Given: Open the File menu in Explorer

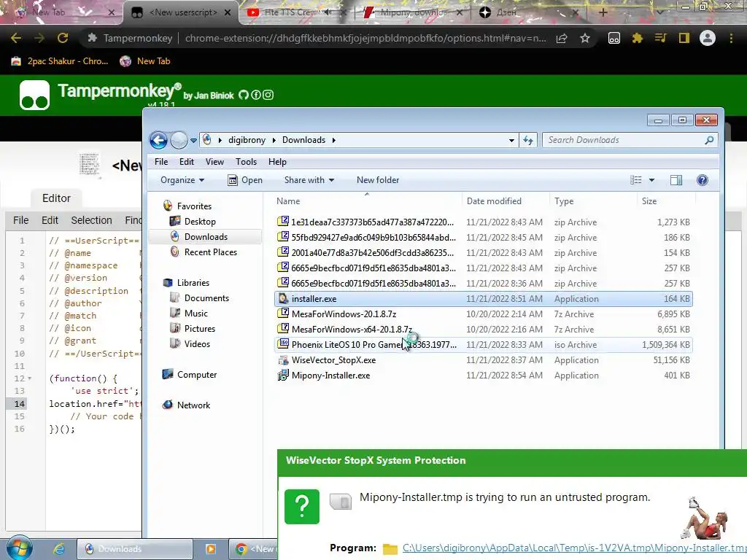Looking at the screenshot, I should [x=161, y=162].
